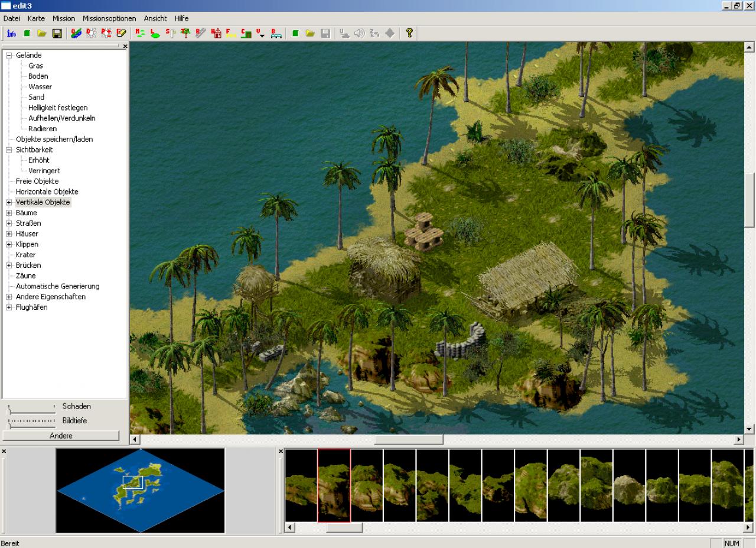Open the Ansicht menu
Image resolution: width=756 pixels, height=548 pixels.
[155, 18]
